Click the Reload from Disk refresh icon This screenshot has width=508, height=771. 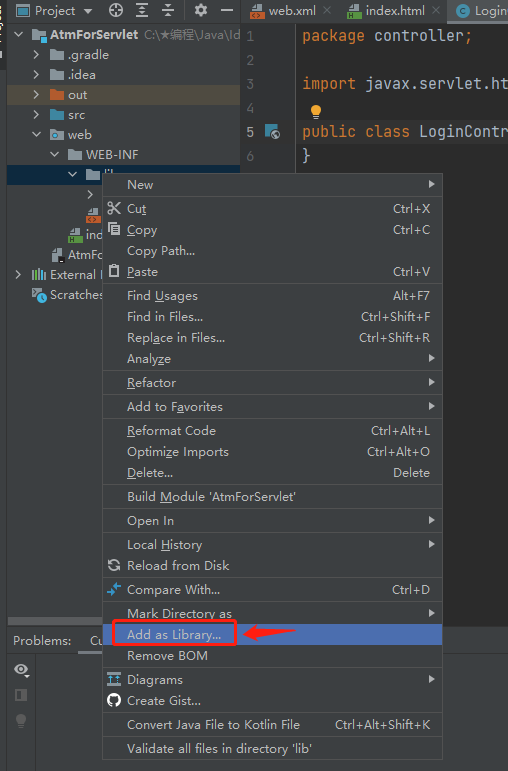(x=114, y=565)
